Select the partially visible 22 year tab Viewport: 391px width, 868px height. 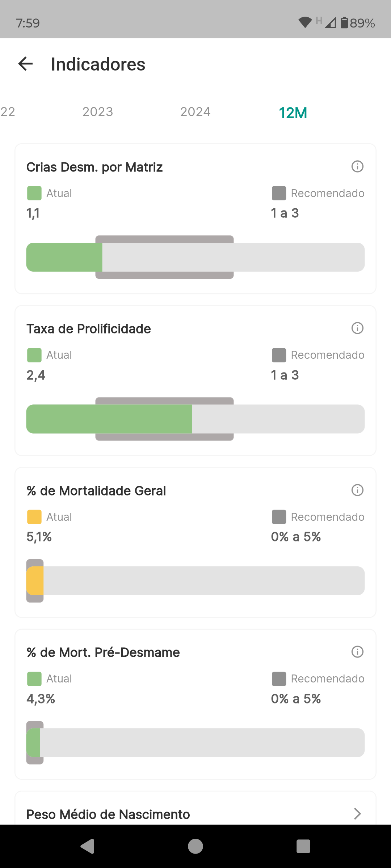pos(8,112)
